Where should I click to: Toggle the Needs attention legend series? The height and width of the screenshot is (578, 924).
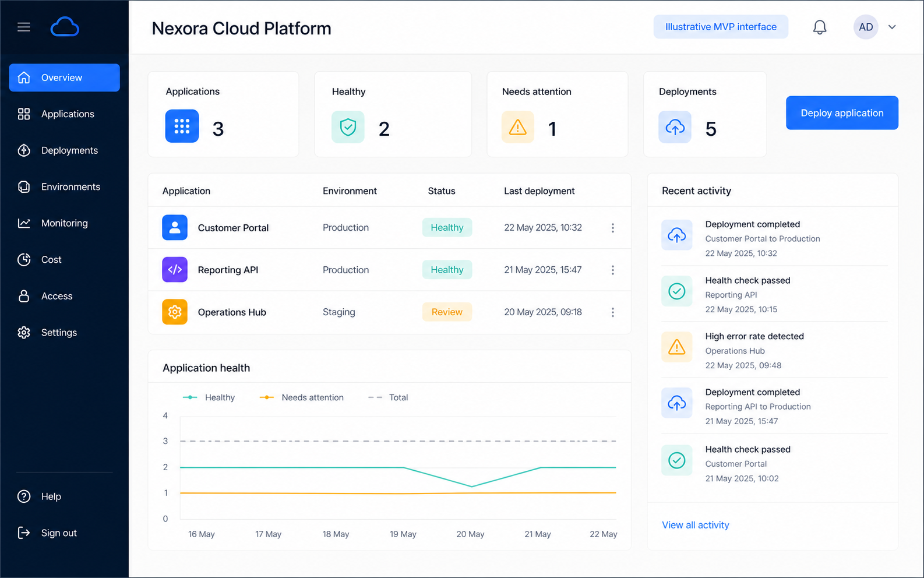pos(301,397)
